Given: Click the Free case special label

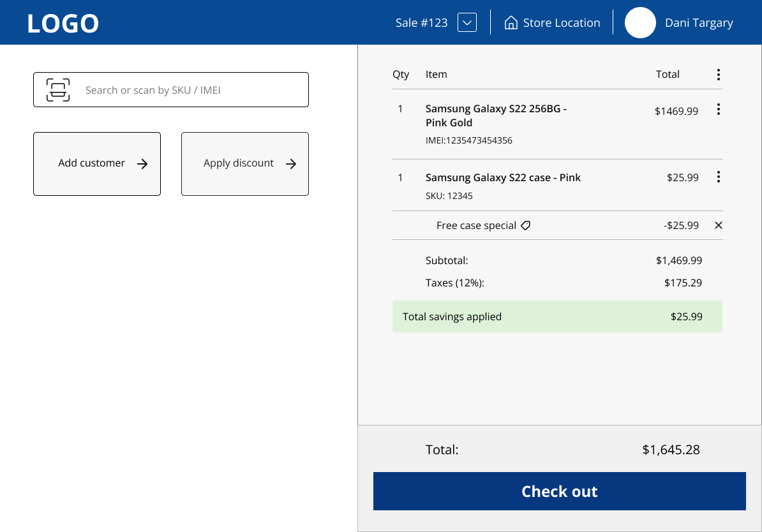Looking at the screenshot, I should 476,225.
